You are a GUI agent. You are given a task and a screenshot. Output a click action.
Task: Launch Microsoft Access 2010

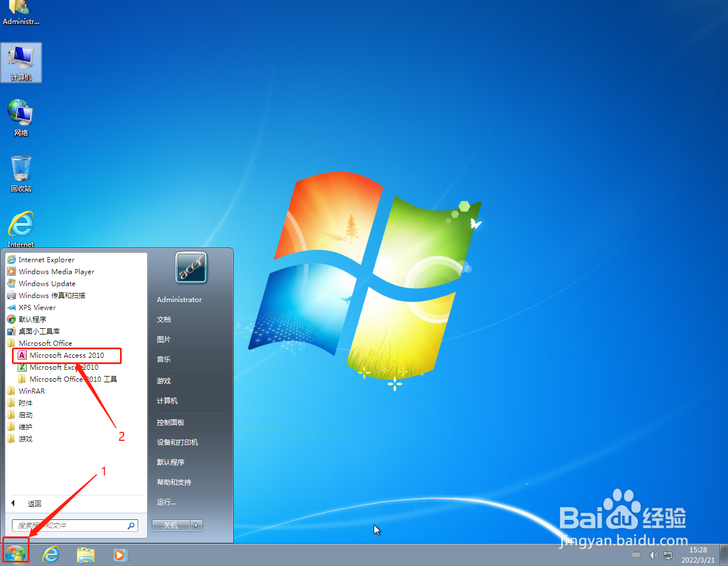pyautogui.click(x=67, y=355)
